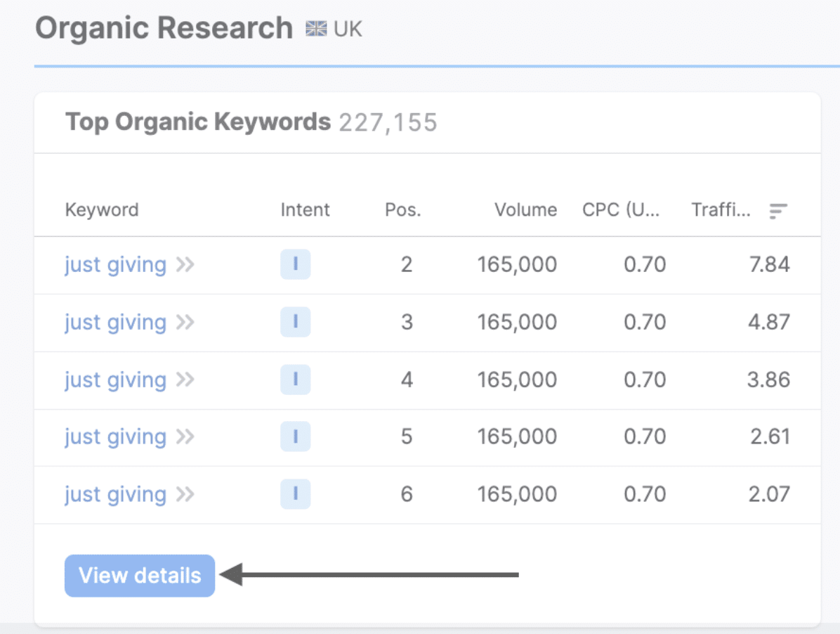Click the traffic value 7.84
This screenshot has height=634, width=840.
tap(769, 265)
